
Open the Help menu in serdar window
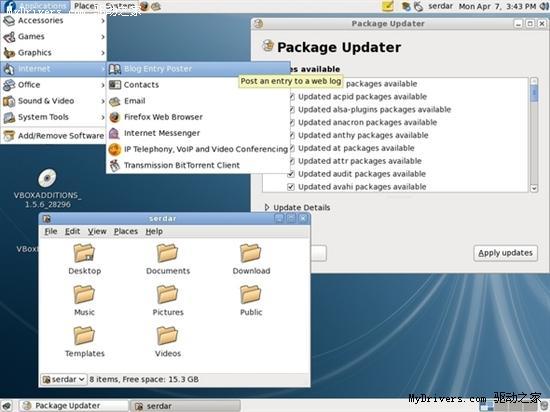[x=154, y=231]
